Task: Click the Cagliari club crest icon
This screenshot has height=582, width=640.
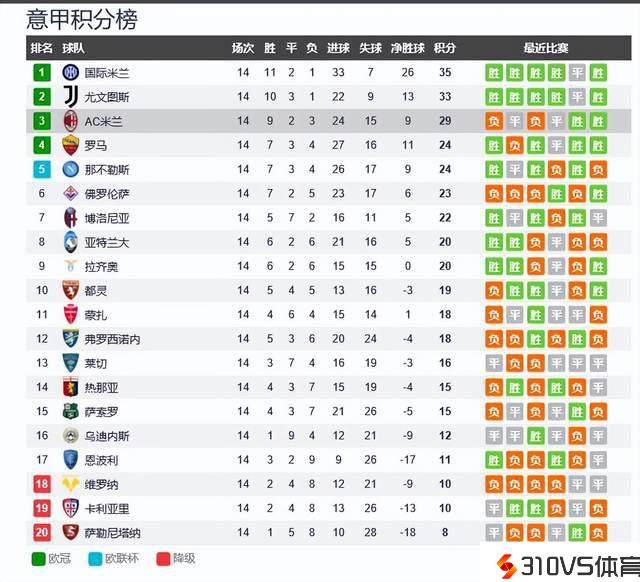Action: point(71,508)
